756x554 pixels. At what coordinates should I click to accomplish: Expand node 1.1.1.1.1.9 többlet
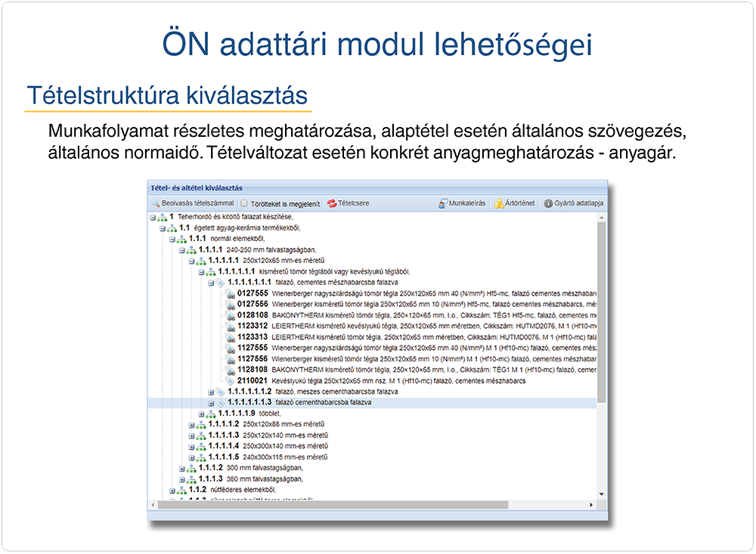click(x=201, y=414)
